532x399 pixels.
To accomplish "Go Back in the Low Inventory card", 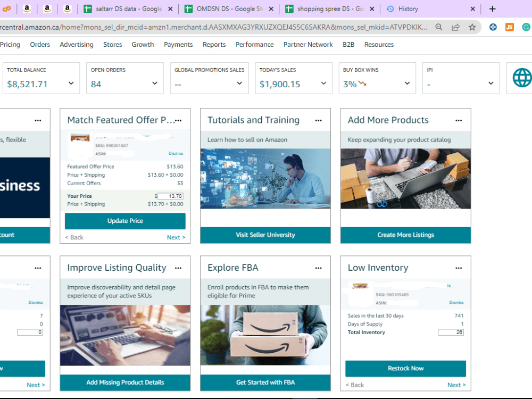I will click(x=354, y=385).
